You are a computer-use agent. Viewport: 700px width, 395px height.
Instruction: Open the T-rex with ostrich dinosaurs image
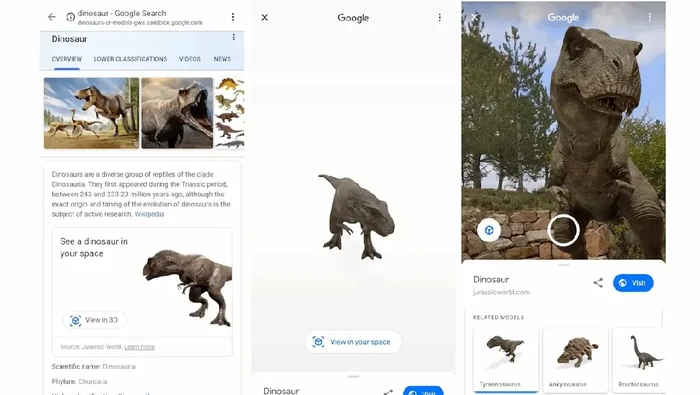(92, 113)
